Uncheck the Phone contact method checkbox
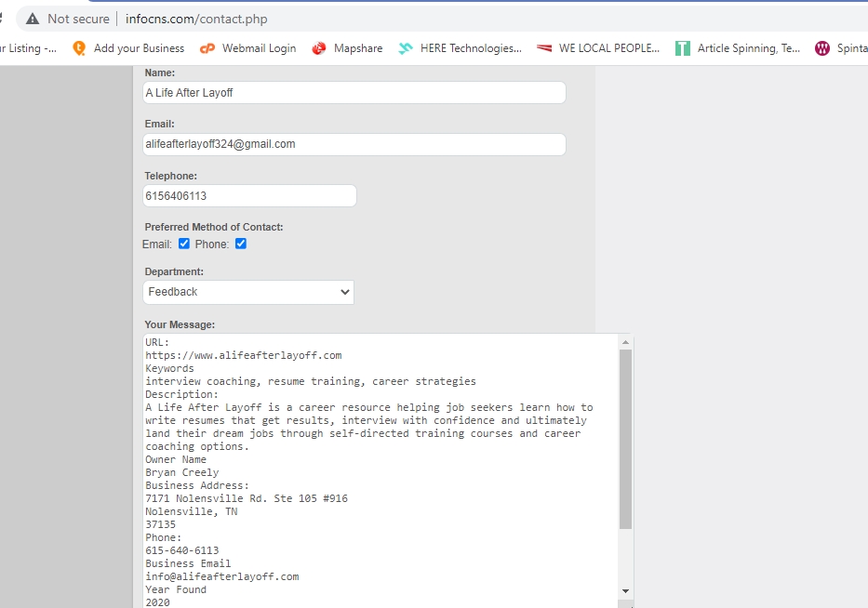The height and width of the screenshot is (608, 868). point(241,244)
